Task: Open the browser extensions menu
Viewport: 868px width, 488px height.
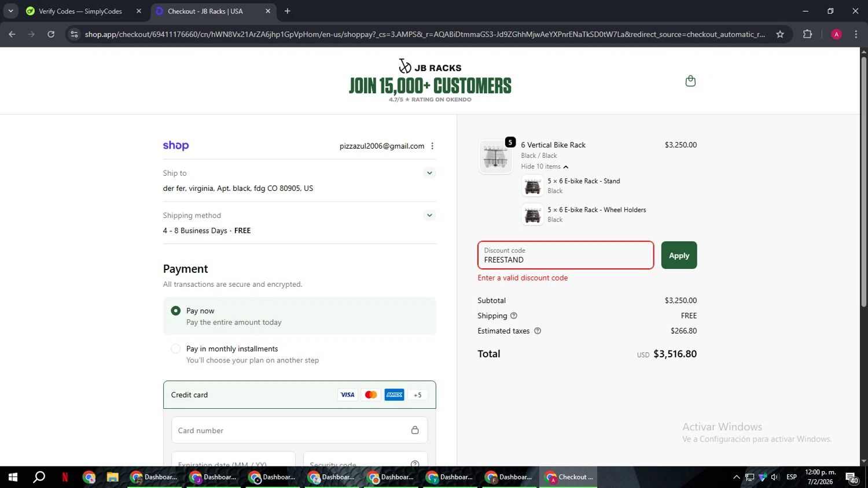Action: (x=808, y=34)
